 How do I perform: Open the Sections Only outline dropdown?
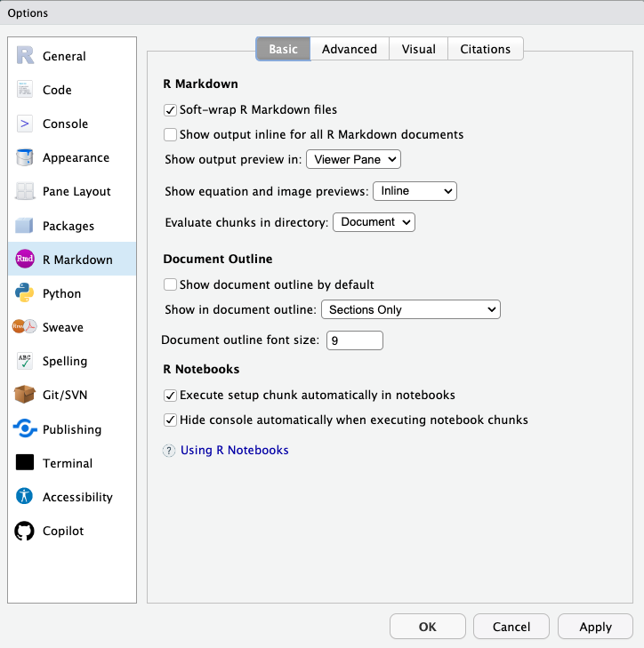tap(410, 309)
